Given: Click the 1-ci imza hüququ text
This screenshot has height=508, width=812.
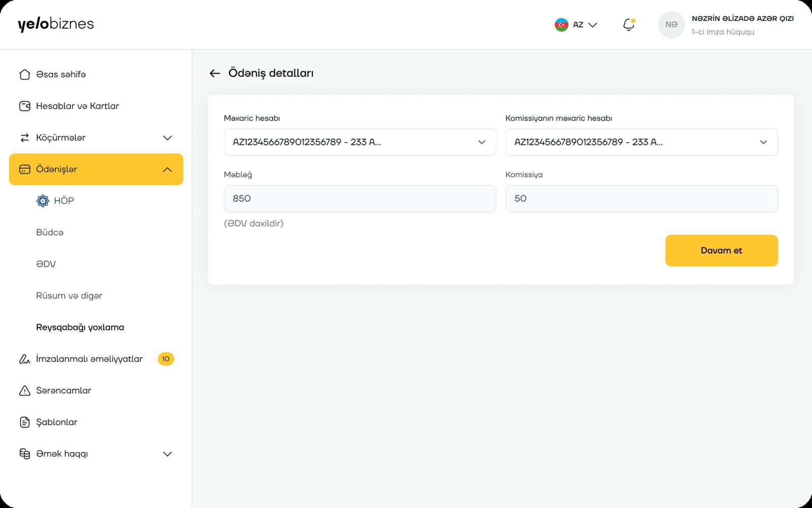Looking at the screenshot, I should 723,32.
